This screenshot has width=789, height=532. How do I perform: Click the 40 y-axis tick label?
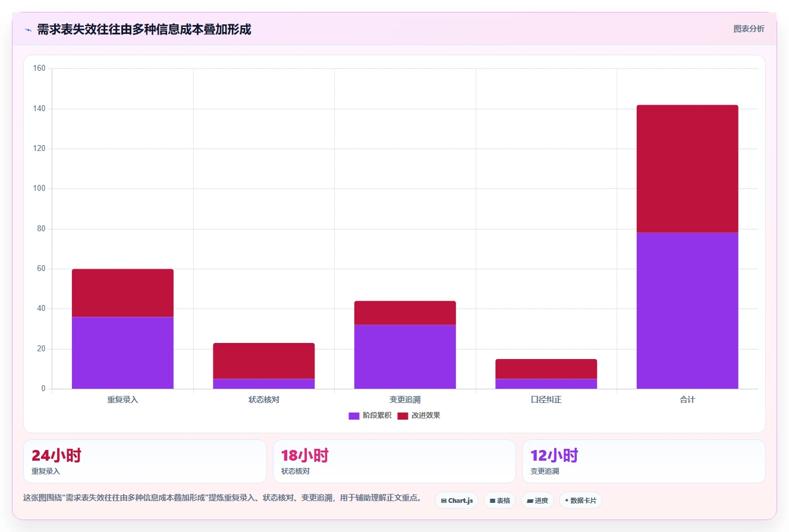tap(41, 309)
